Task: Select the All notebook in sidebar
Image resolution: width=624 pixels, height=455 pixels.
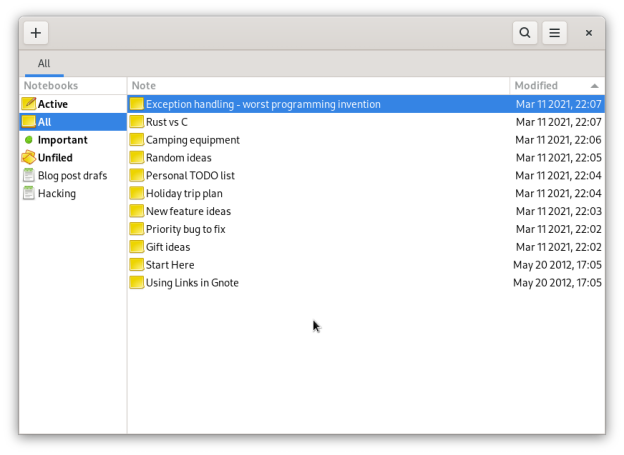Action: [x=45, y=122]
